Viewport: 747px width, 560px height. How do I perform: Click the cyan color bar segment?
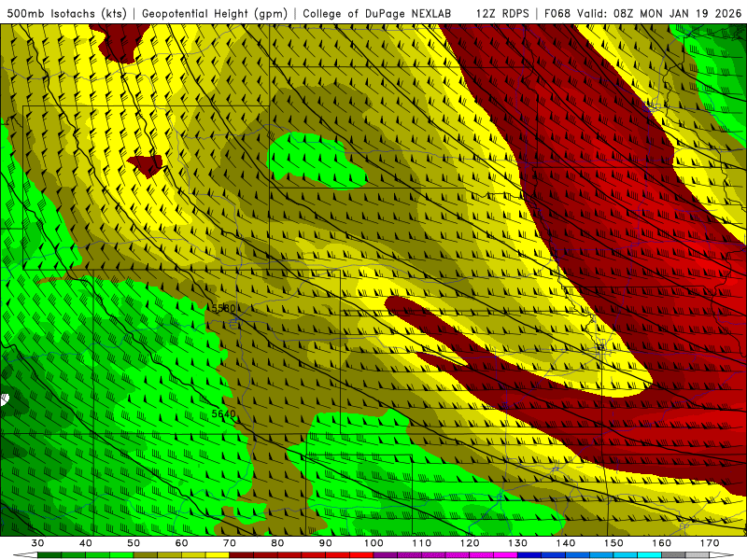click(650, 555)
